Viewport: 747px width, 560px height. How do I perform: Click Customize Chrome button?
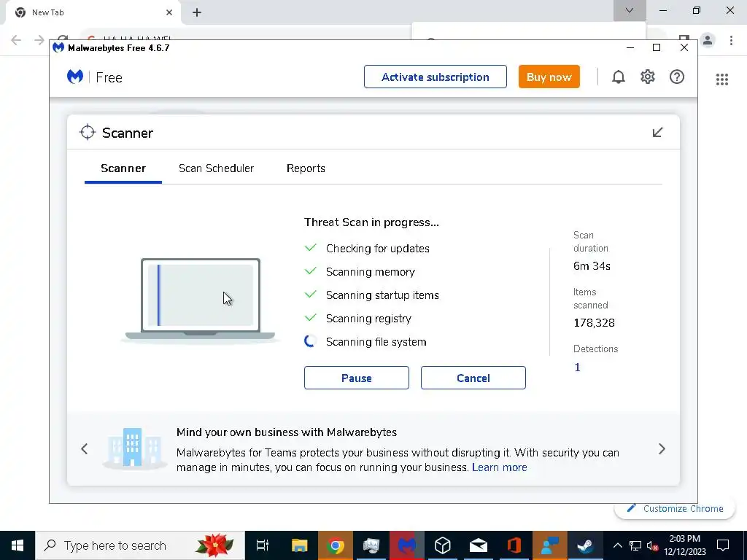coord(675,508)
